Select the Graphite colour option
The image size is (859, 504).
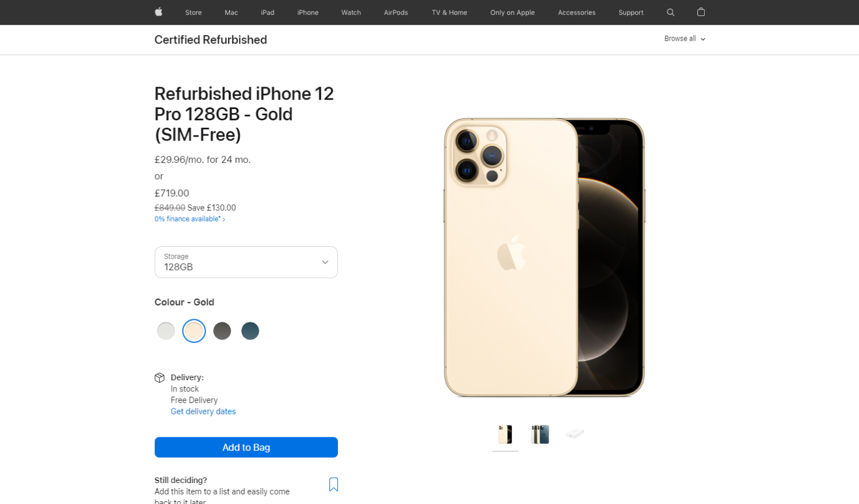(x=222, y=331)
